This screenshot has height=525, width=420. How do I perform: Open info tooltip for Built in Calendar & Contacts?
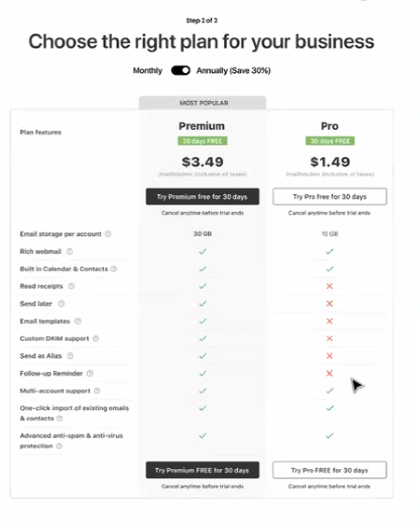[x=114, y=269]
